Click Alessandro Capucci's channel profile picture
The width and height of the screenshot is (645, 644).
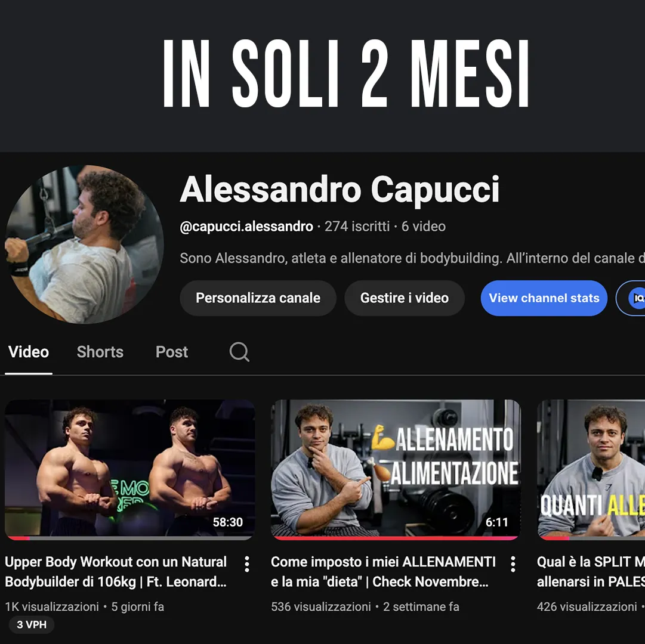84,244
